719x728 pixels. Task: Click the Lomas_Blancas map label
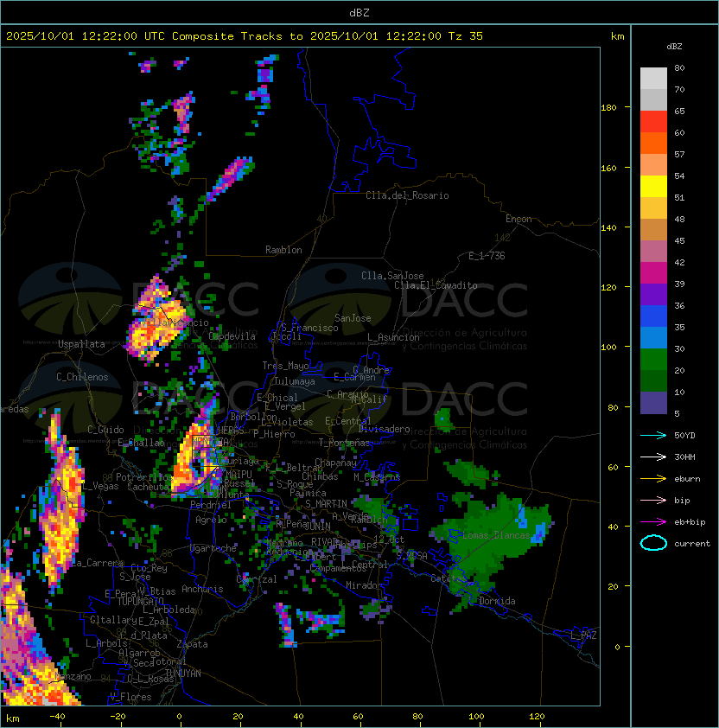click(496, 535)
